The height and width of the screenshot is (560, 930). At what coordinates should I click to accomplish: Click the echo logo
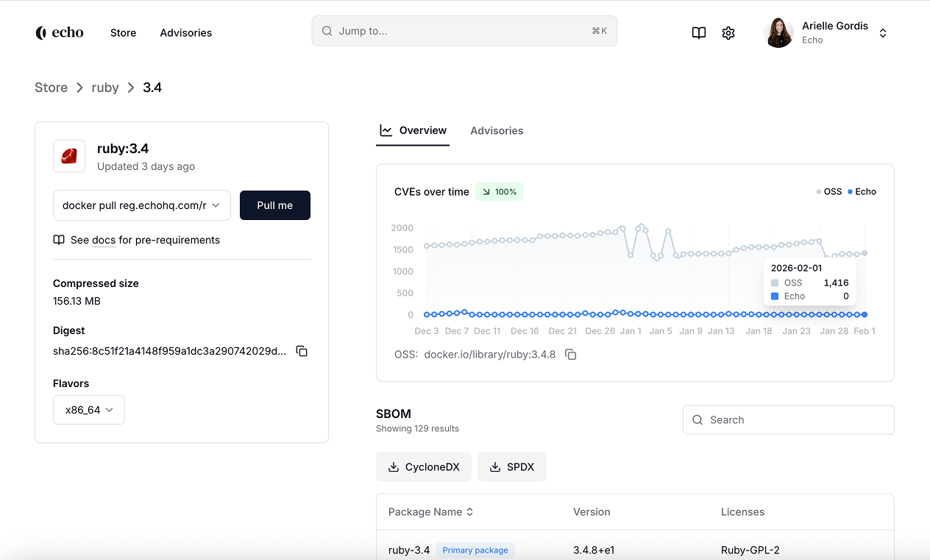tap(60, 32)
